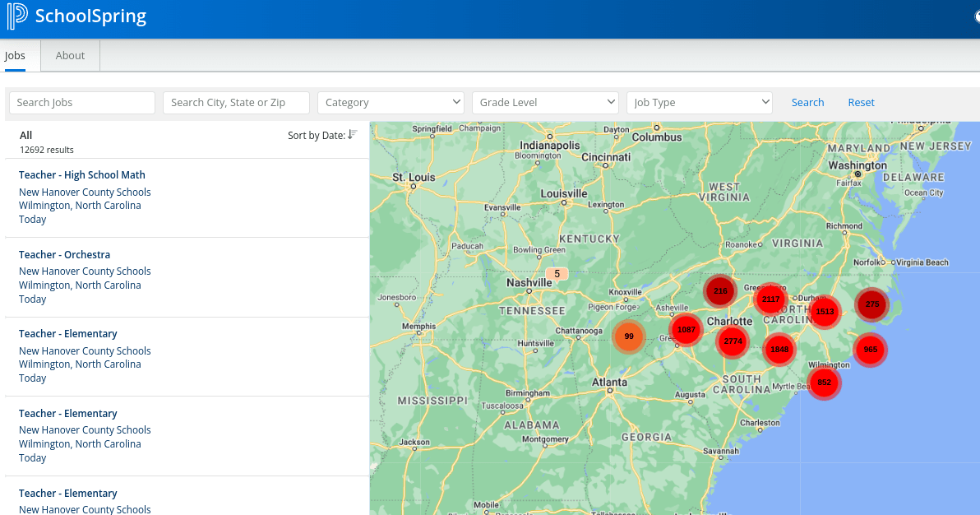Viewport: 980px width, 515px height.
Task: Click the 5 jobs marker near Nashville
Action: click(557, 273)
